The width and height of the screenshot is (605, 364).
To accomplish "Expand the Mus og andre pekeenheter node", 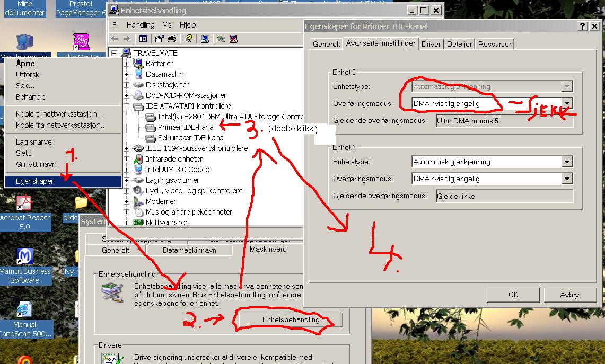I will tap(126, 212).
